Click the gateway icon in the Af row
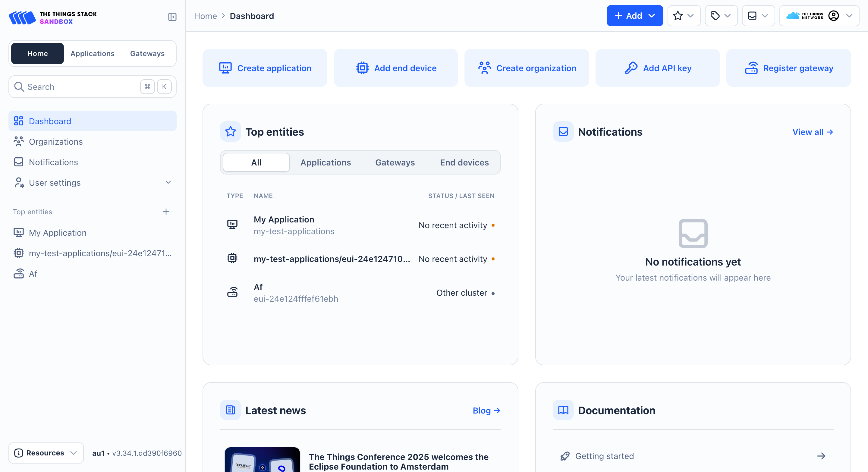 point(232,292)
